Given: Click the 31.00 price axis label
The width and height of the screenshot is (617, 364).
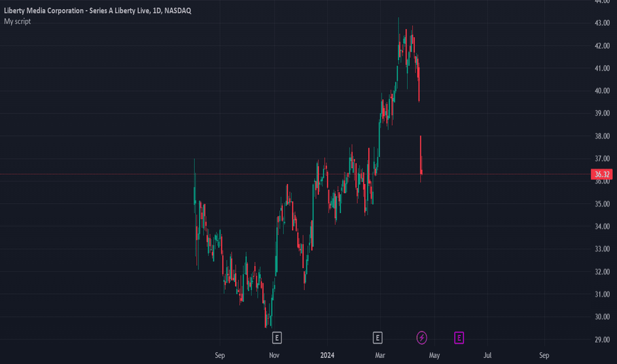Looking at the screenshot, I should pos(602,295).
